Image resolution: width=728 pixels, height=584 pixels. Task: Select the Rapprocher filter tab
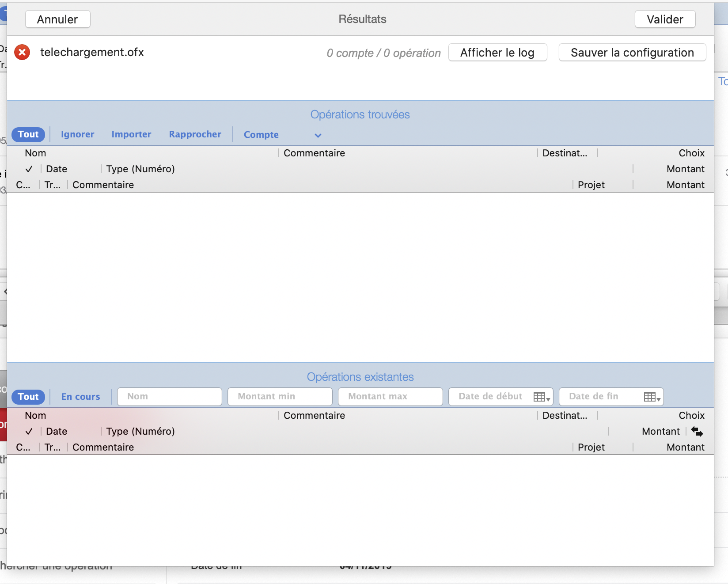[x=195, y=134]
